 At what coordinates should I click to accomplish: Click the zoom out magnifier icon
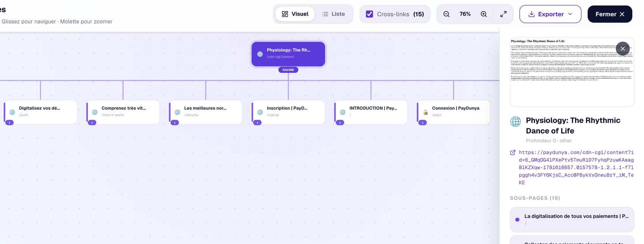point(446,14)
